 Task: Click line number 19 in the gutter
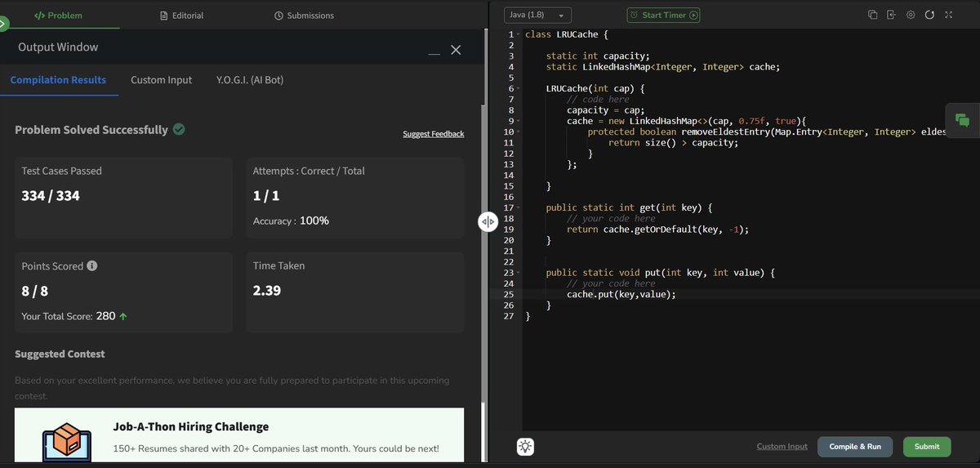[x=510, y=229]
